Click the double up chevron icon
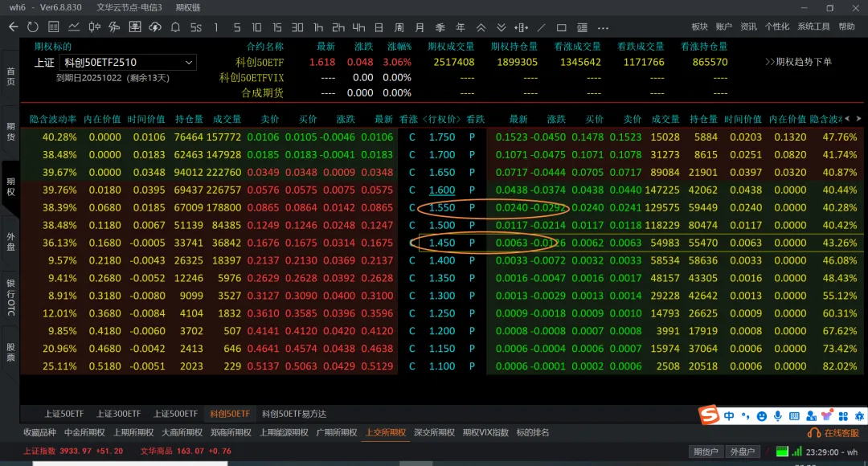The width and height of the screenshot is (868, 466). coord(481,27)
